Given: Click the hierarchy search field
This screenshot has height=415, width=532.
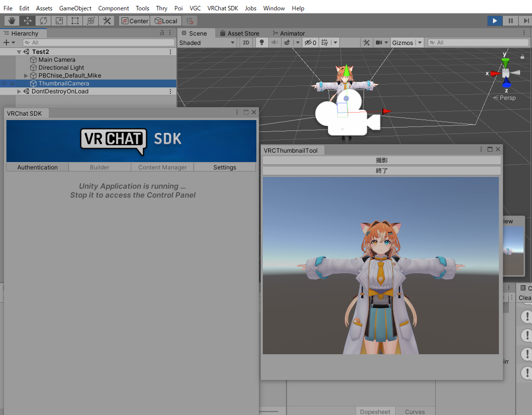Looking at the screenshot, I should tap(99, 42).
